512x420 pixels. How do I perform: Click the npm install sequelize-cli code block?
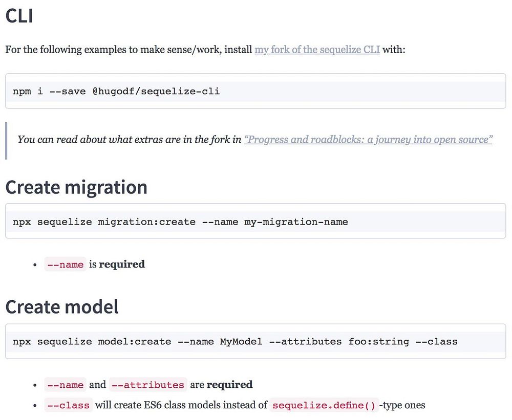[x=255, y=91]
